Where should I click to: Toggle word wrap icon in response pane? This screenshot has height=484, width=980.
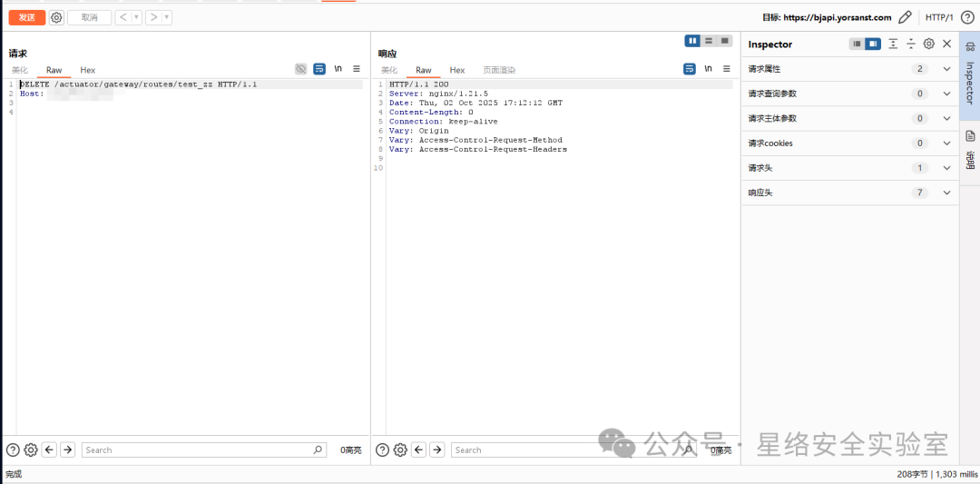point(690,69)
